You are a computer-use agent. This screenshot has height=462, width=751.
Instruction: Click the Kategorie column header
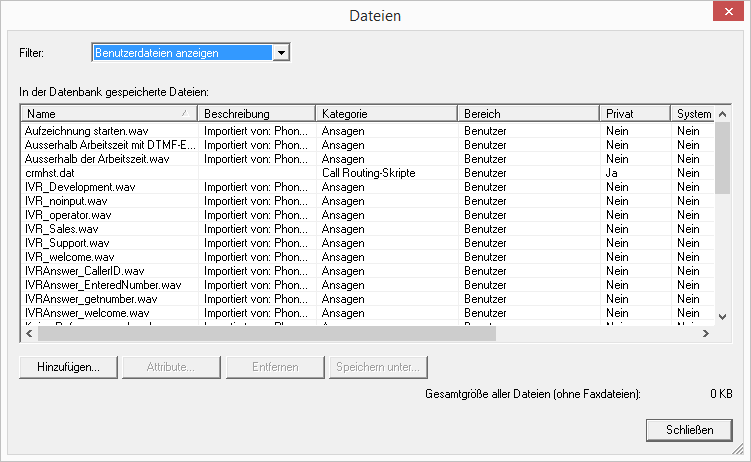386,114
